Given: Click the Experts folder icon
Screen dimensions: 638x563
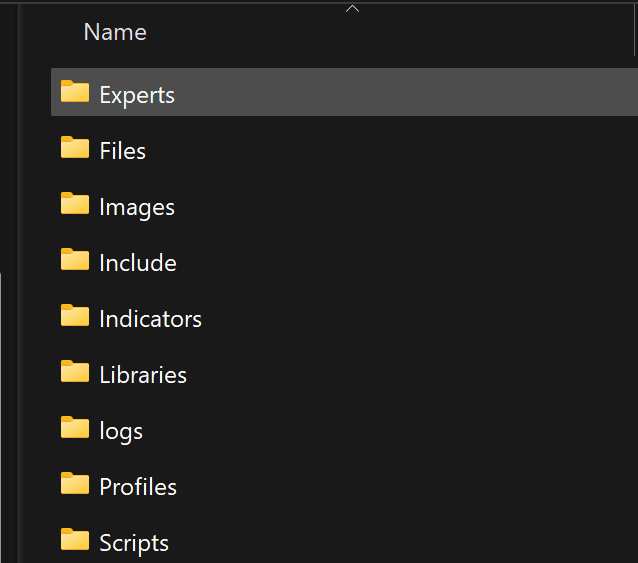Looking at the screenshot, I should click(75, 91).
